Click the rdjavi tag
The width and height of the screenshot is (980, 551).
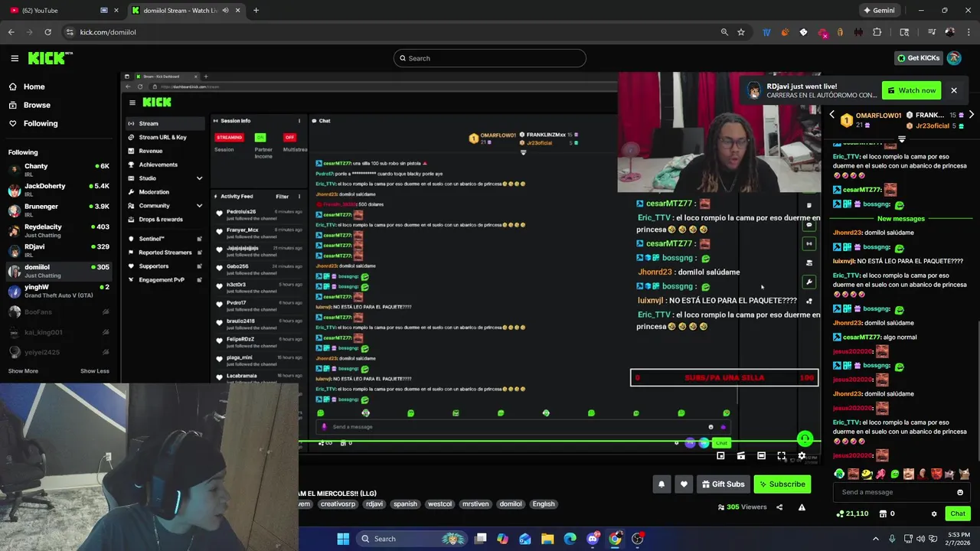click(374, 504)
